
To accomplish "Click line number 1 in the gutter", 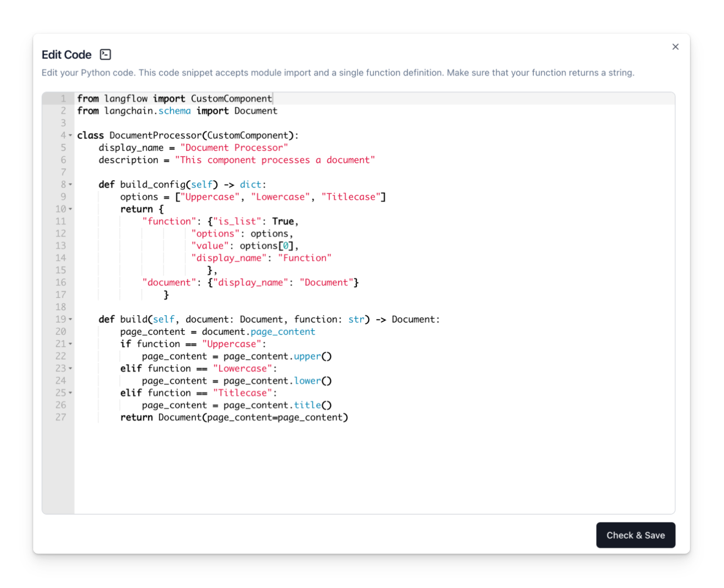I will coord(63,98).
